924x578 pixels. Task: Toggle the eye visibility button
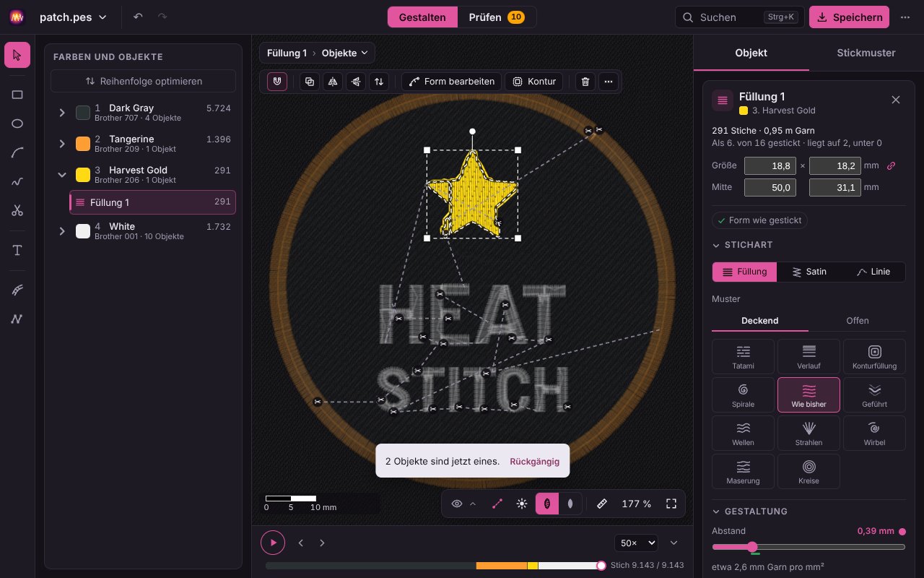pos(457,504)
